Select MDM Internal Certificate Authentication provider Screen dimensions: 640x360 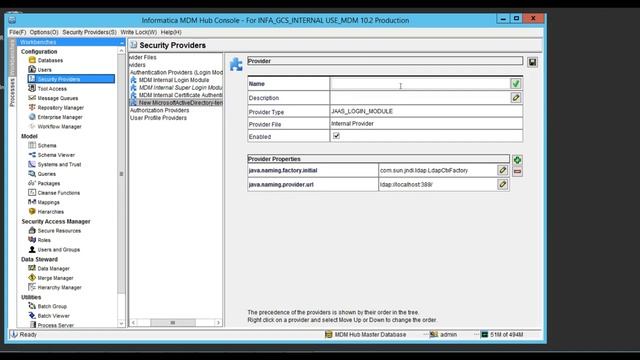(180, 95)
